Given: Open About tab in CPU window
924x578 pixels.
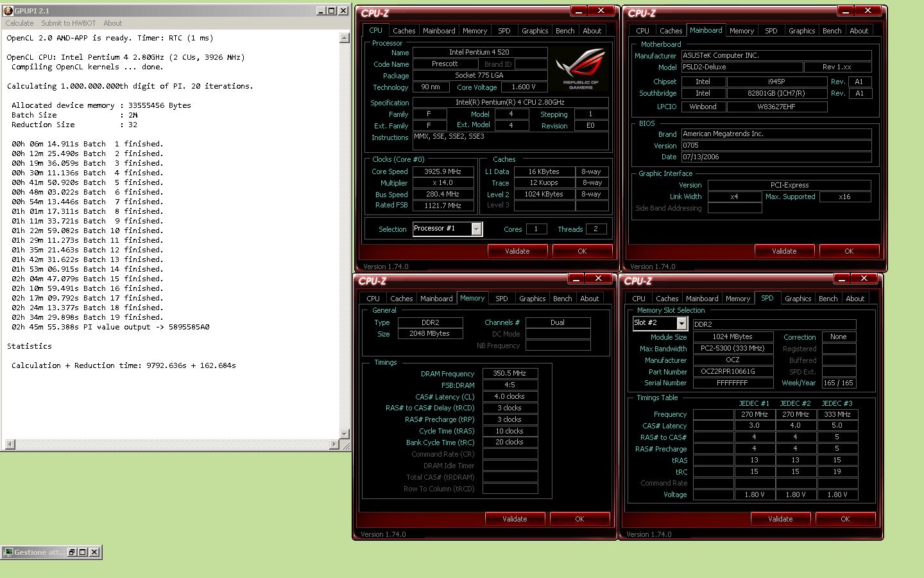Looking at the screenshot, I should click(x=592, y=31).
